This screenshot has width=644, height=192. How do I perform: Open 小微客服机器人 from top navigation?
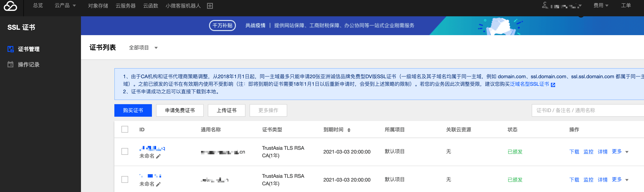(x=183, y=6)
